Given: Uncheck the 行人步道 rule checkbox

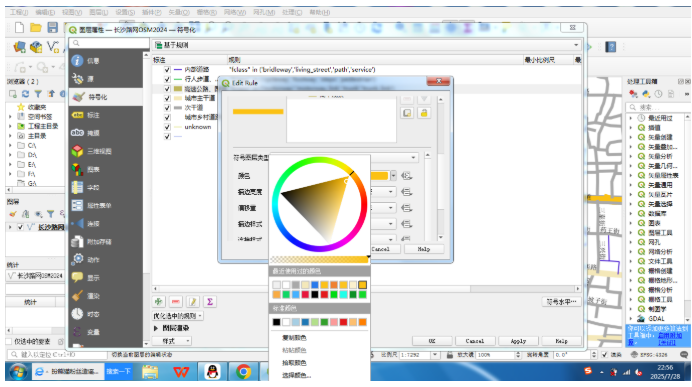Looking at the screenshot, I should point(167,79).
